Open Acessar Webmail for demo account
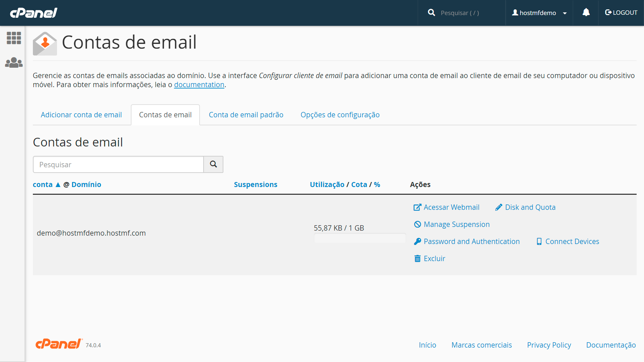This screenshot has height=362, width=644. (446, 207)
